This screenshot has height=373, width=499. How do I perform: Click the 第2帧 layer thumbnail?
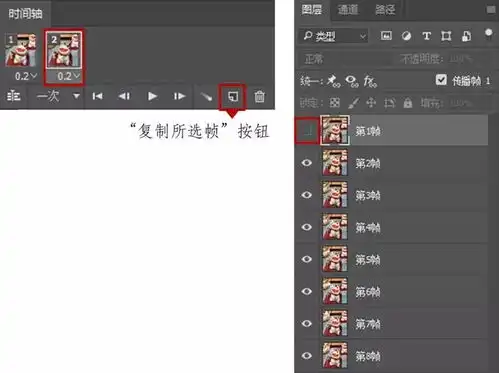(335, 163)
